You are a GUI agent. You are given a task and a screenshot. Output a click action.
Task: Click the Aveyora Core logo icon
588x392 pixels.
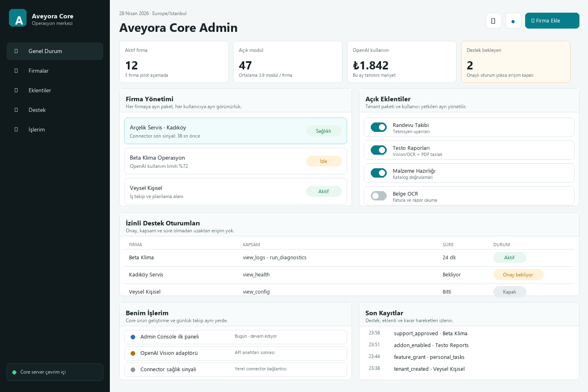click(18, 18)
